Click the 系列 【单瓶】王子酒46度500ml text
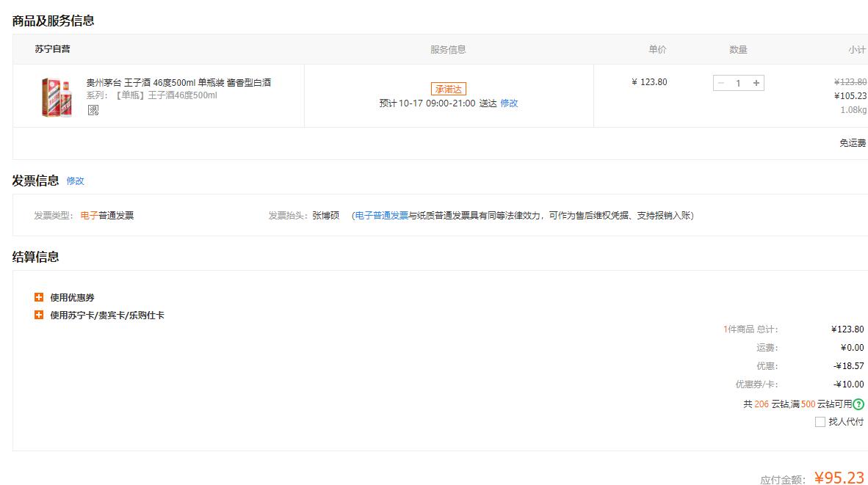Image resolution: width=868 pixels, height=485 pixels. tap(152, 95)
